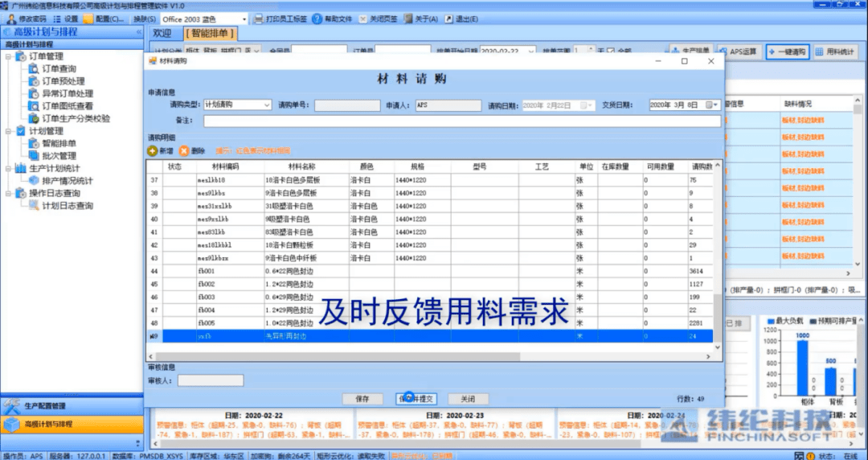Image resolution: width=868 pixels, height=460 pixels.
Task: Click the 材料编码 column header
Action: click(x=230, y=166)
